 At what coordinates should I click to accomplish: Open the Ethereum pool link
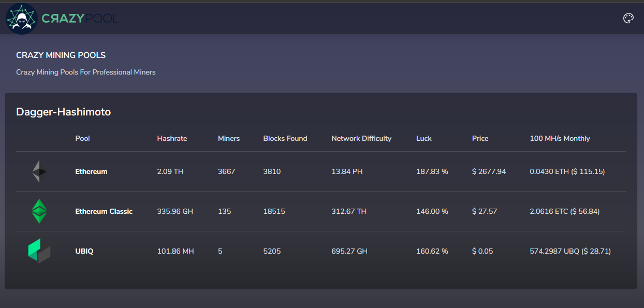click(x=91, y=171)
